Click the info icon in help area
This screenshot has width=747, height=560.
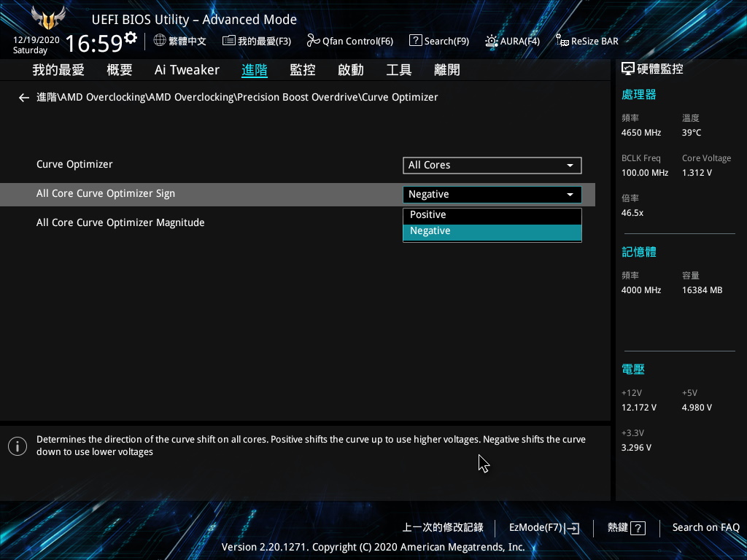pyautogui.click(x=18, y=446)
